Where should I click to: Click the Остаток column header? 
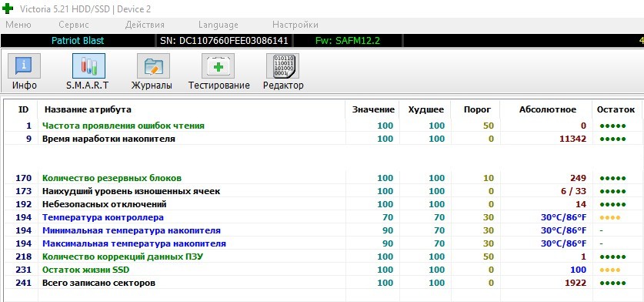pyautogui.click(x=616, y=109)
